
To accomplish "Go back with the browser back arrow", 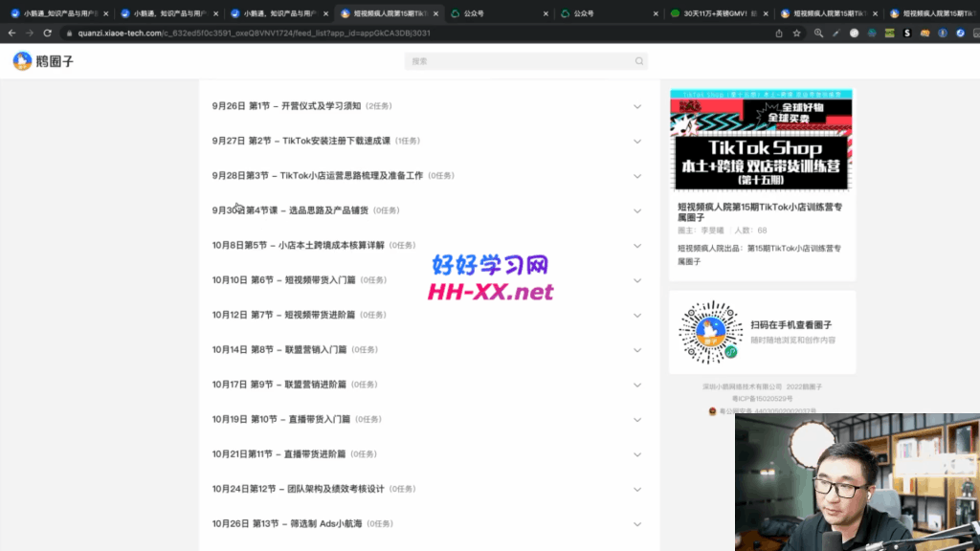I will click(x=11, y=33).
